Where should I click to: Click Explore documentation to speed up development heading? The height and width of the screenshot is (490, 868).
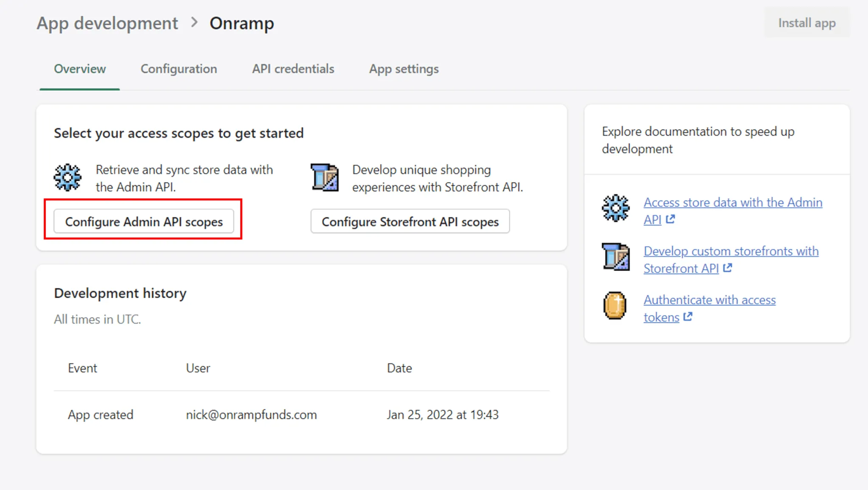coord(698,140)
